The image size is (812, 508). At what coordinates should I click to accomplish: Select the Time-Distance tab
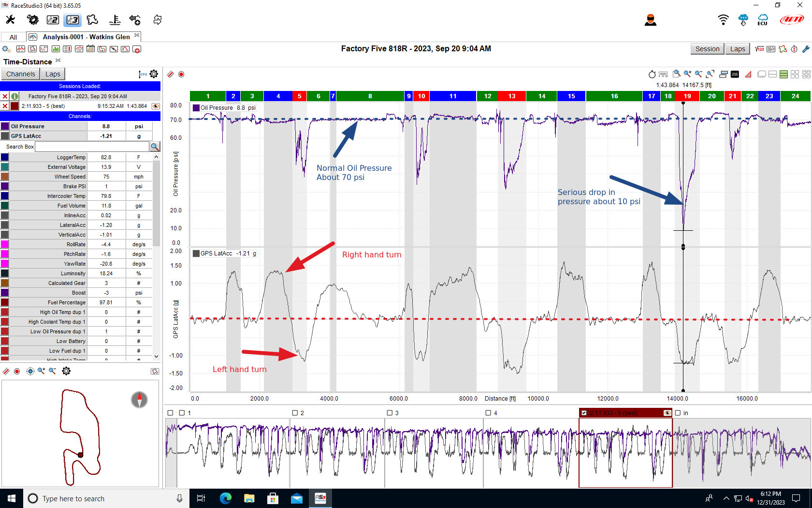coord(28,62)
